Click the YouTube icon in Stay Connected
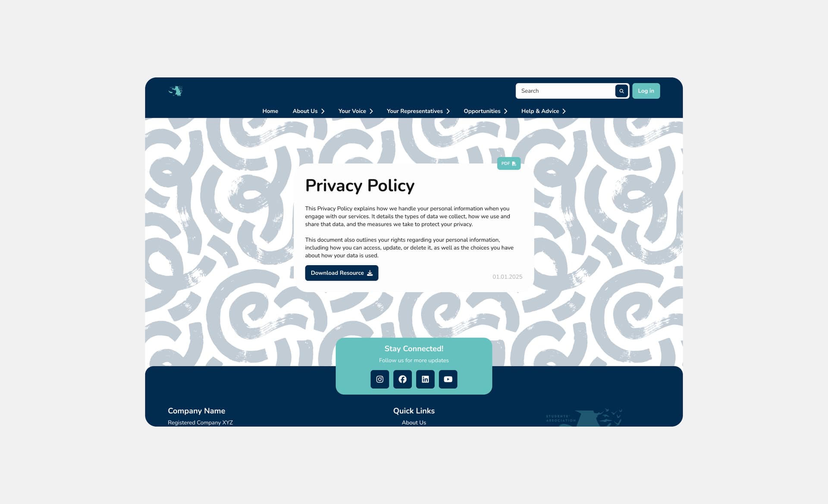The width and height of the screenshot is (828, 504). [x=448, y=379]
